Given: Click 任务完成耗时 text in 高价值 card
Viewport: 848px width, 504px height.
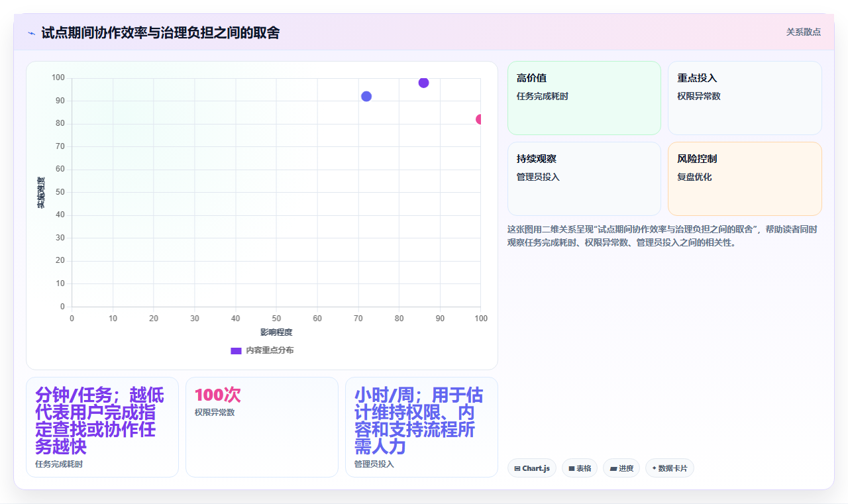Looking at the screenshot, I should [x=543, y=96].
